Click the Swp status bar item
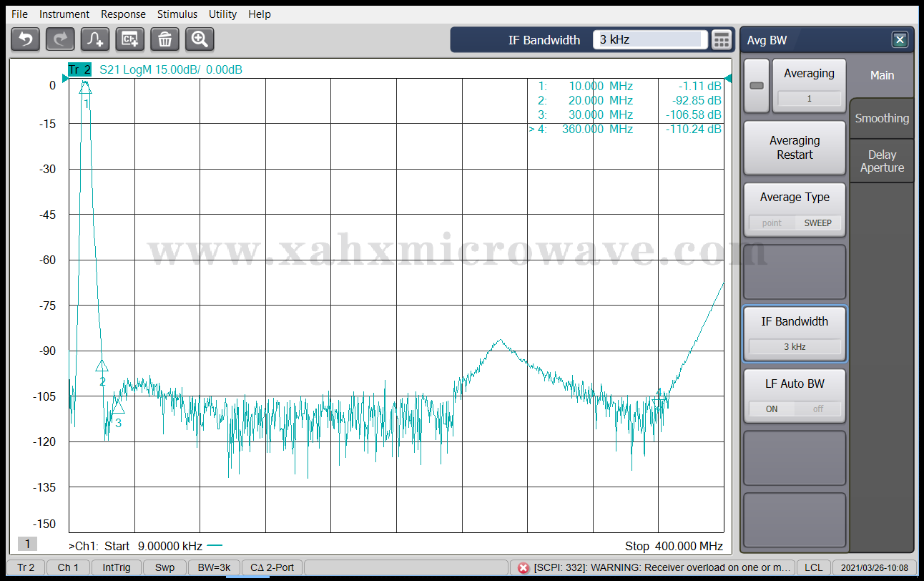This screenshot has width=924, height=581. tap(164, 567)
